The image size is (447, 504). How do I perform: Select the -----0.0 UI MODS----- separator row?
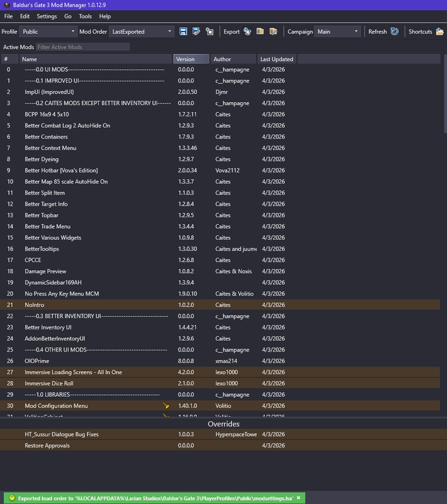pos(220,69)
